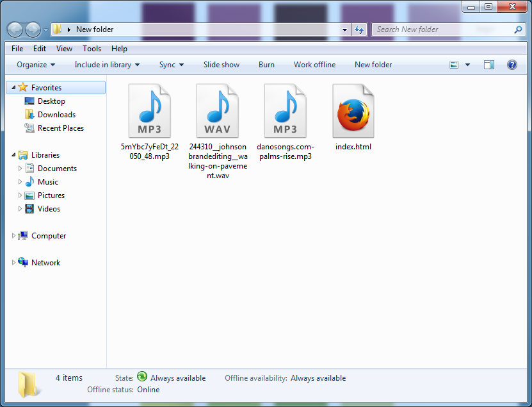The height and width of the screenshot is (407, 532).
Task: Open the Organize dropdown
Action: click(x=36, y=65)
